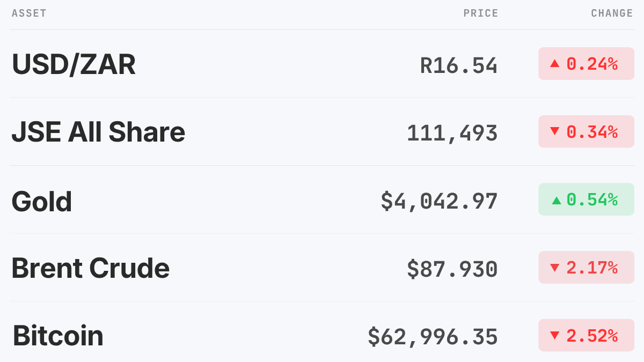
Task: Click the down arrow in JSE All Share badge
Action: 555,131
